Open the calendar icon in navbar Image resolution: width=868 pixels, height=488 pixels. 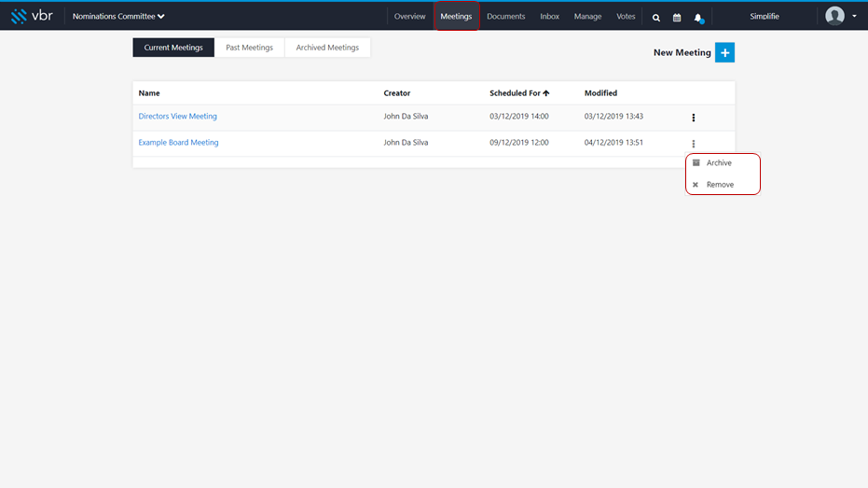coord(677,18)
